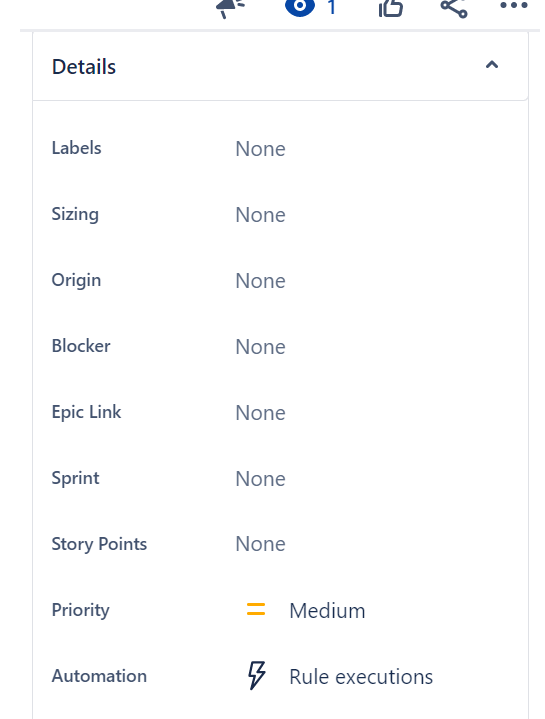Edit the Labels field value None
The height and width of the screenshot is (719, 545).
click(x=260, y=149)
